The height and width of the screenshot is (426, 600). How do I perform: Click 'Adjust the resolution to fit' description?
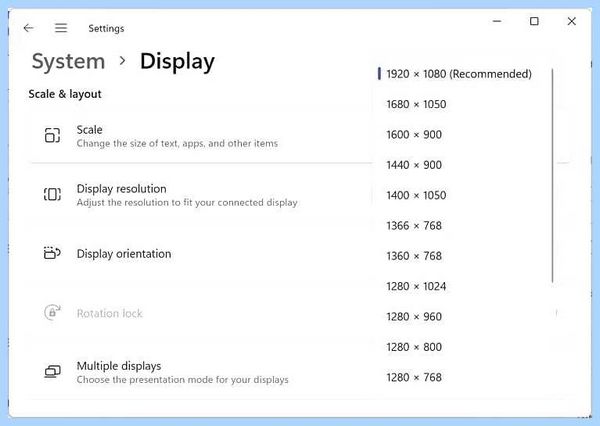click(x=187, y=202)
